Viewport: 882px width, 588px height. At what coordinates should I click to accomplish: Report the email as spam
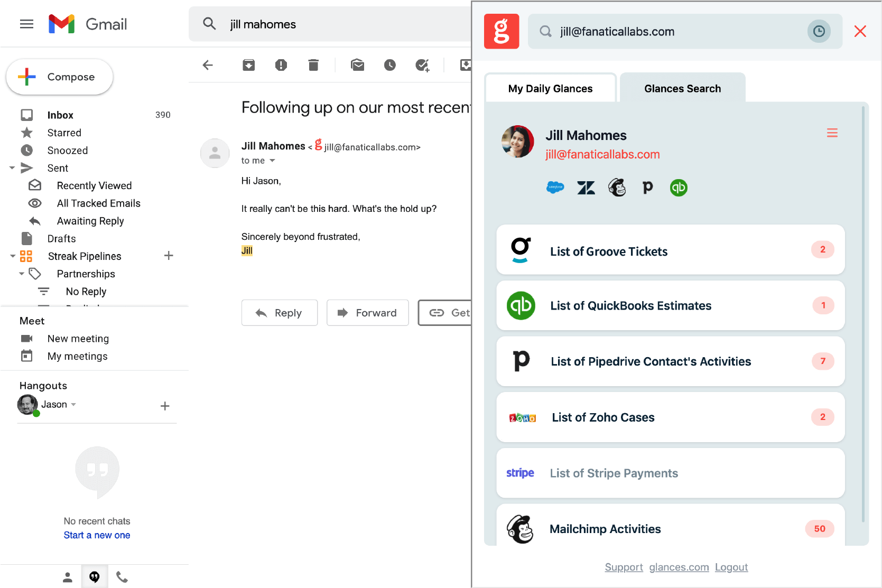point(281,65)
